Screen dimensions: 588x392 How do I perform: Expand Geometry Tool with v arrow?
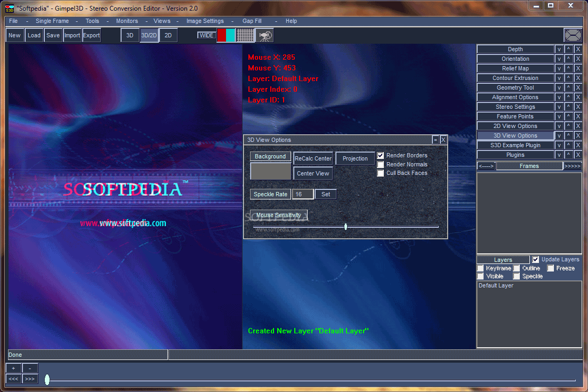point(559,87)
